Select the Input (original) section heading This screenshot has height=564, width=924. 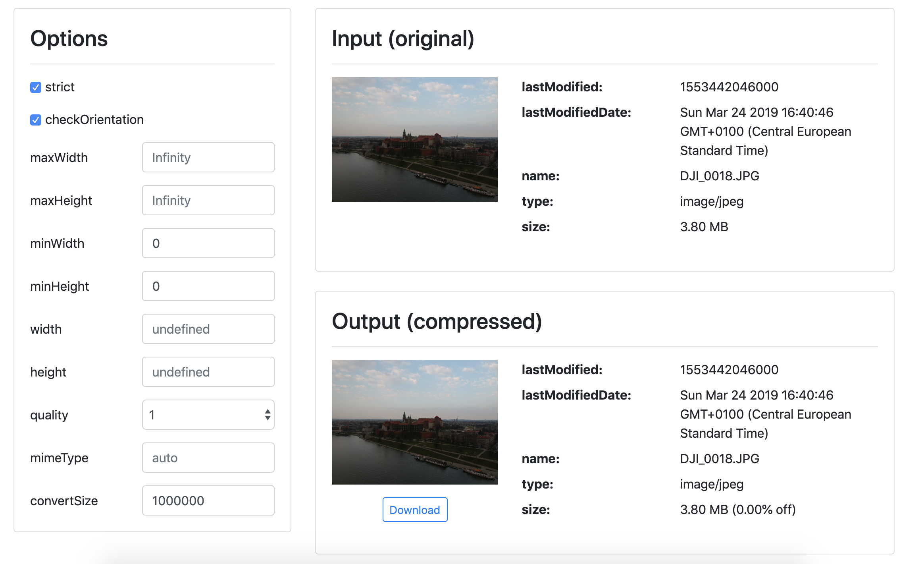tap(403, 39)
